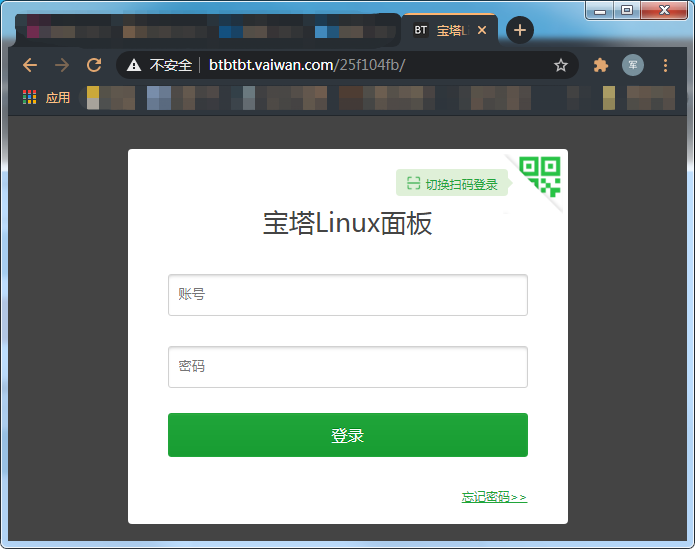Select the 宝塔 BT browser tab
Image resolution: width=695 pixels, height=549 pixels.
[450, 30]
